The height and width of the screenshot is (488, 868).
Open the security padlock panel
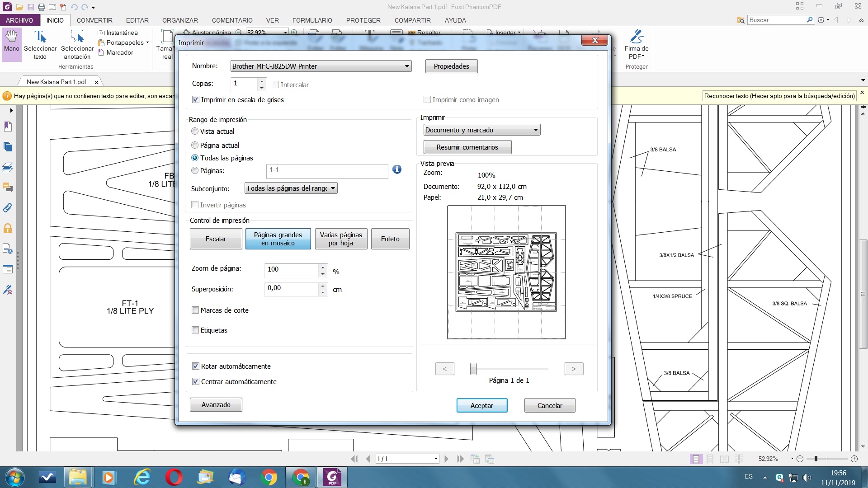(8, 228)
